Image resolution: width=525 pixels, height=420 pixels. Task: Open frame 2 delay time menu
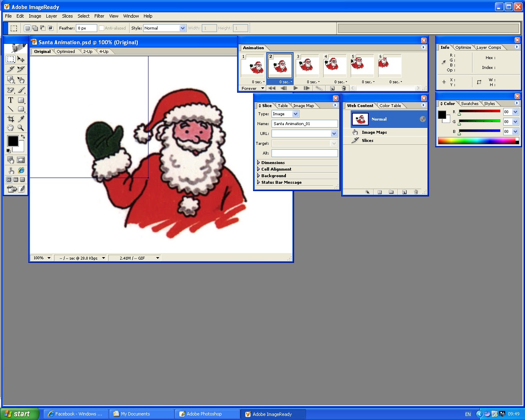tap(286, 82)
